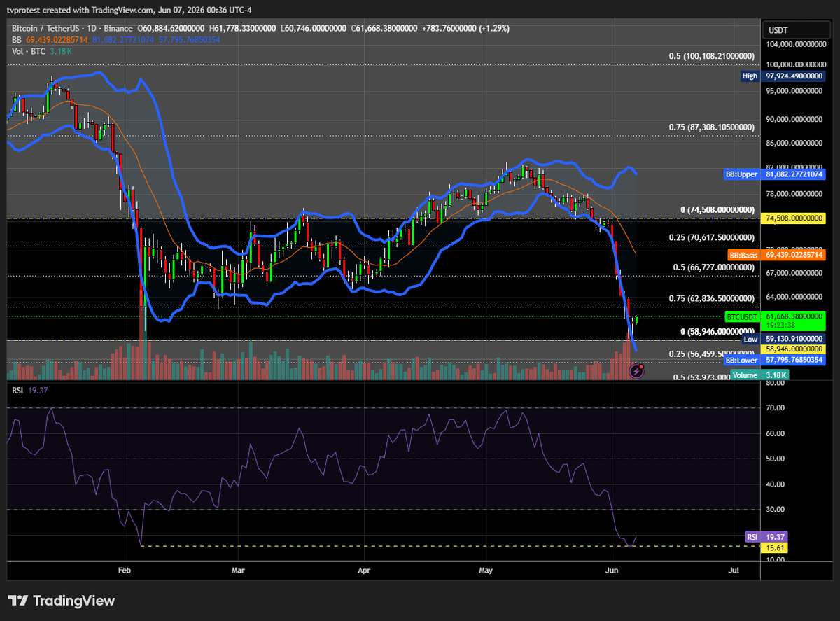Click the 30.00 RSI axis label
This screenshot has width=840, height=621.
pyautogui.click(x=776, y=510)
